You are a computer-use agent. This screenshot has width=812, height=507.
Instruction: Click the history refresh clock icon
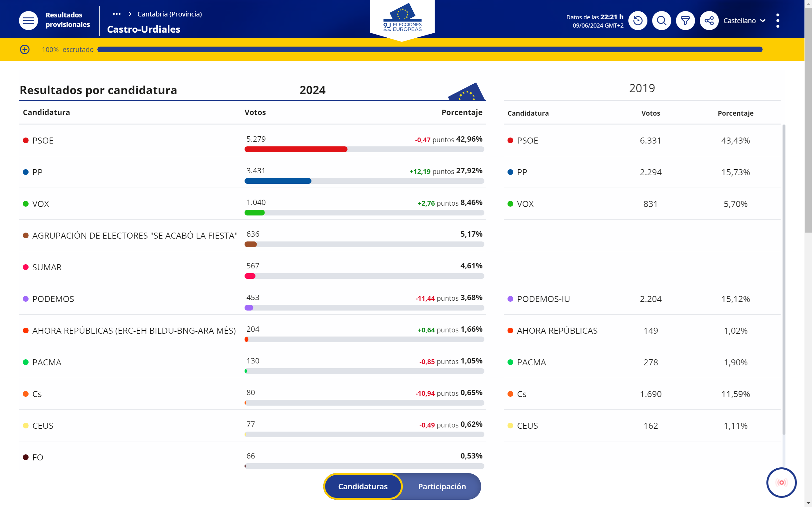[x=638, y=21]
